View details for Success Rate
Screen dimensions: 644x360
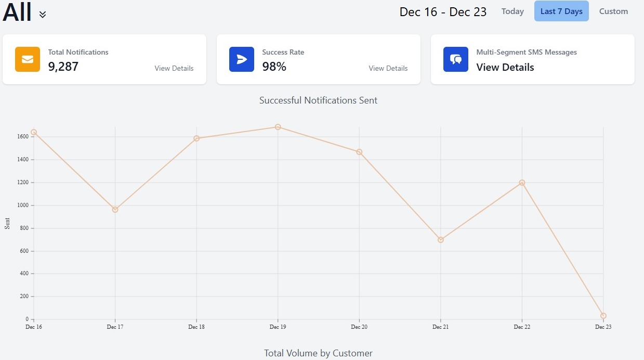(388, 68)
